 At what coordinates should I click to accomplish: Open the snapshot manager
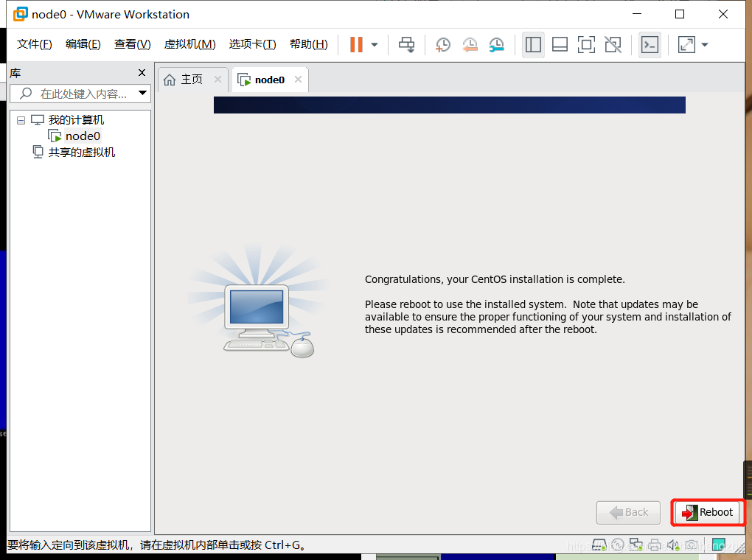tap(497, 45)
